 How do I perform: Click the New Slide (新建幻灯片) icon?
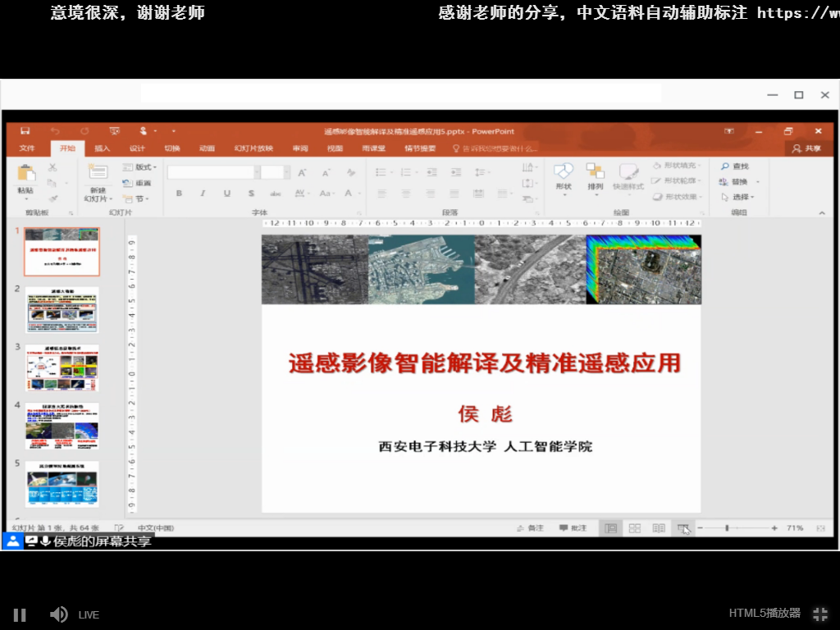click(98, 175)
